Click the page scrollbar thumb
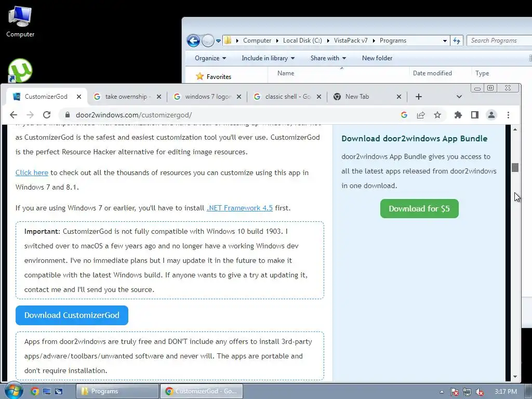The image size is (532, 399). pos(515,168)
